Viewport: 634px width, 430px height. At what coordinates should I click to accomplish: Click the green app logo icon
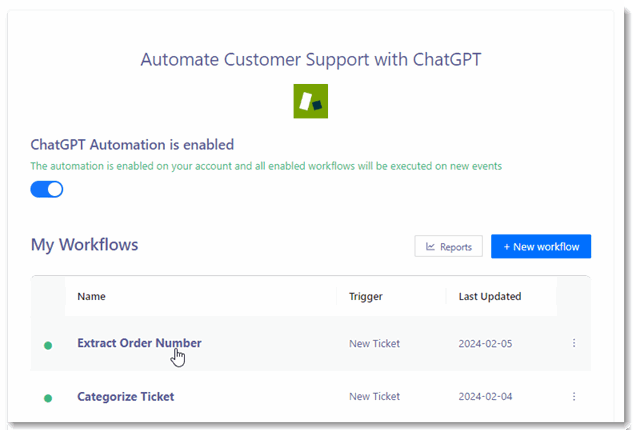coord(311,101)
